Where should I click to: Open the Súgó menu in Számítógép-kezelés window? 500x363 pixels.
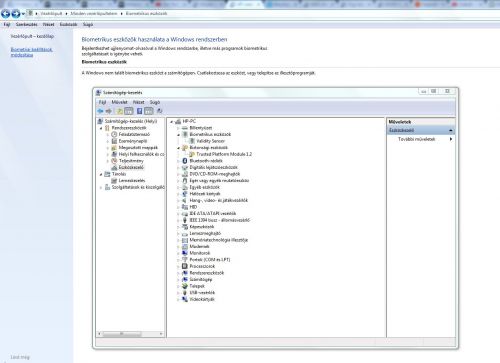(155, 102)
